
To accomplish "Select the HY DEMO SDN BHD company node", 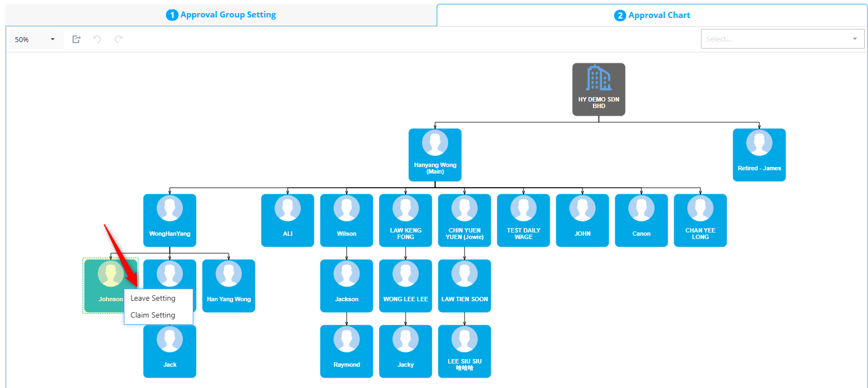I will coord(599,89).
